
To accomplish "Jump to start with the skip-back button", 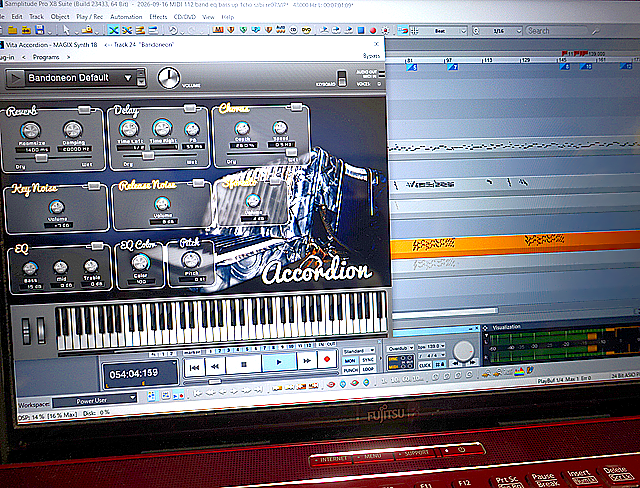I will (194, 367).
